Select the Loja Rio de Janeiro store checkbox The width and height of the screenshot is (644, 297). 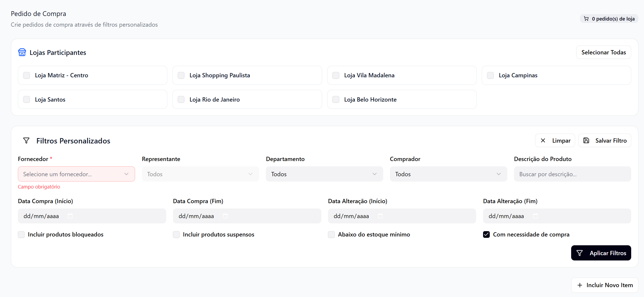point(181,99)
